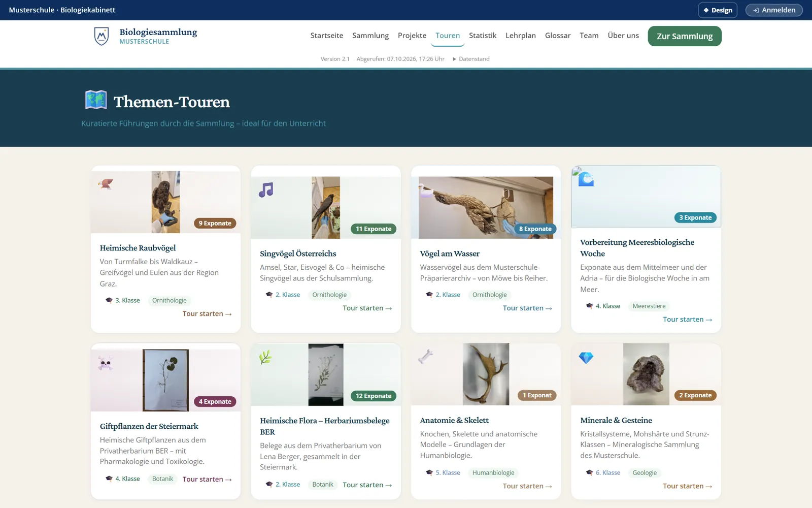Click the Anmelden login button
Screen dimensions: 812x508
pos(774,10)
